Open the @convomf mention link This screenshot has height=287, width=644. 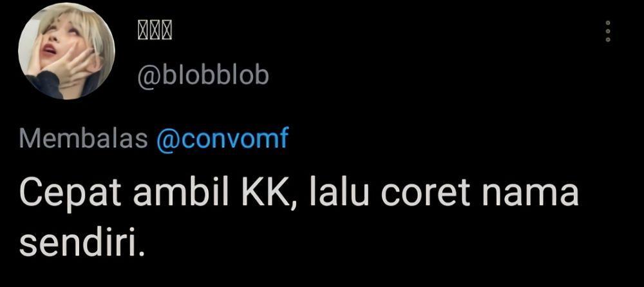pyautogui.click(x=223, y=140)
